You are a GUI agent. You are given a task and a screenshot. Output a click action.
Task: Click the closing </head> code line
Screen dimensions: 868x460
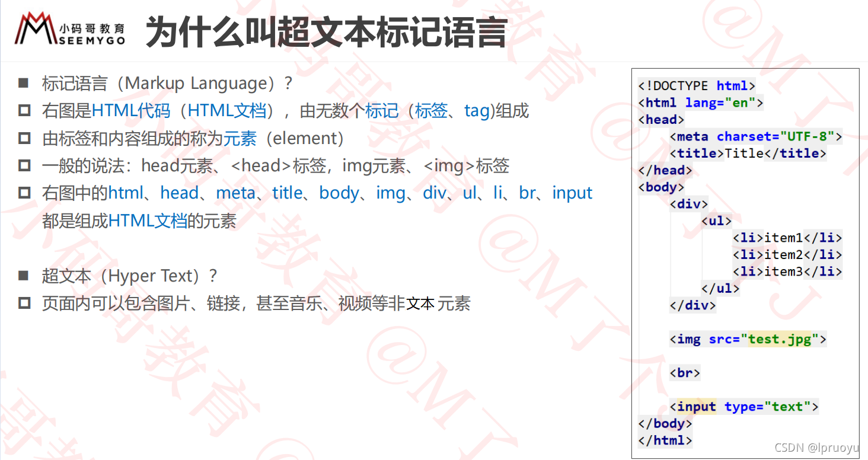tap(665, 170)
